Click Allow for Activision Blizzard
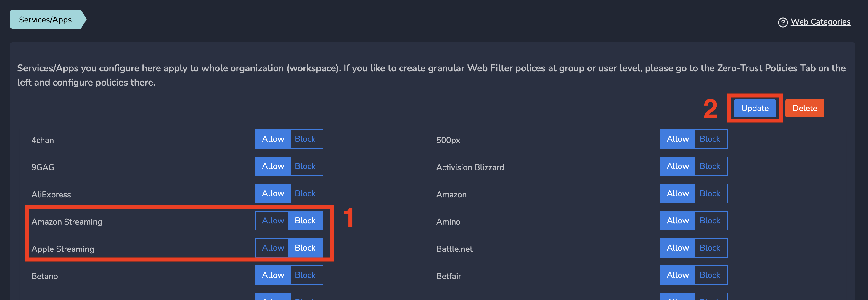The height and width of the screenshot is (300, 868). (677, 166)
